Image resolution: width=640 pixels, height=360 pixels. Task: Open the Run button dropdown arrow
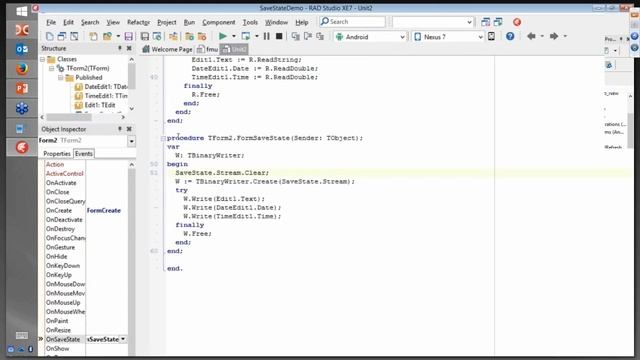233,36
